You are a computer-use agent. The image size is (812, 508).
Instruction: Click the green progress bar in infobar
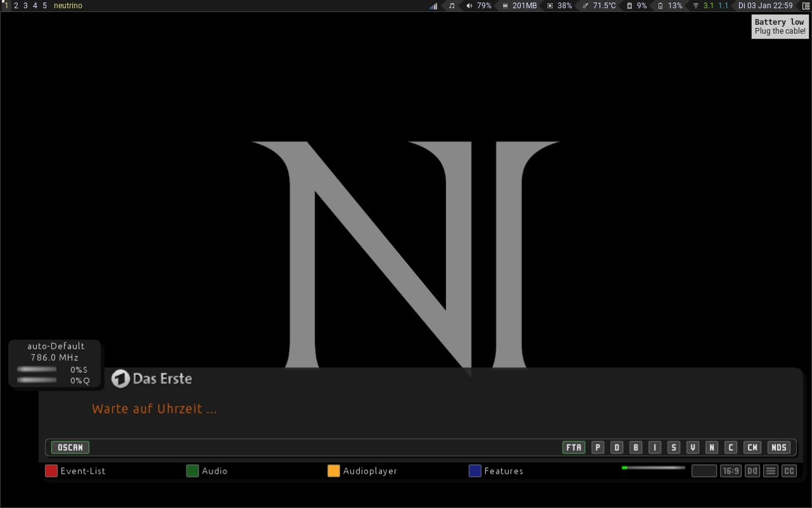tap(653, 468)
